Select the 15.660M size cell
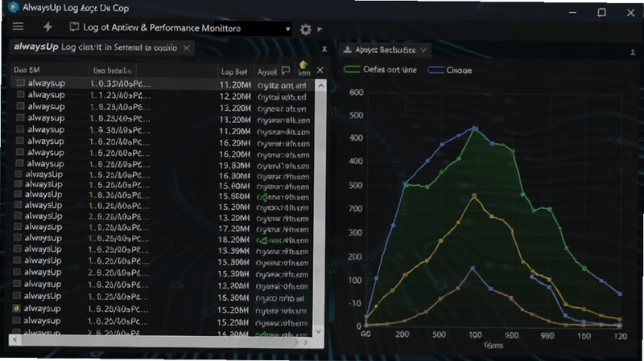Screen dimensions: 644x361 point(234,196)
